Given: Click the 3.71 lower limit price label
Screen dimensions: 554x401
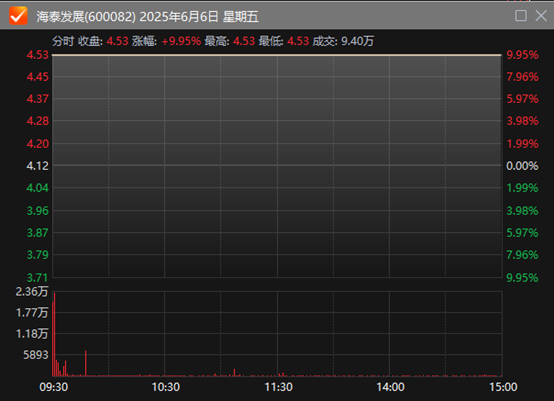Looking at the screenshot, I should [37, 278].
